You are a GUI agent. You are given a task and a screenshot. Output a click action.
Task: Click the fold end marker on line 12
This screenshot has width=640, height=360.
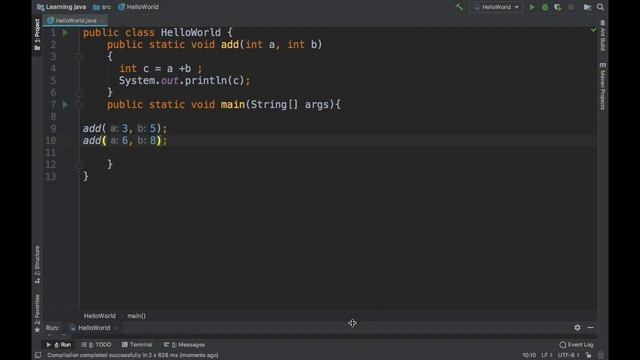tap(79, 164)
